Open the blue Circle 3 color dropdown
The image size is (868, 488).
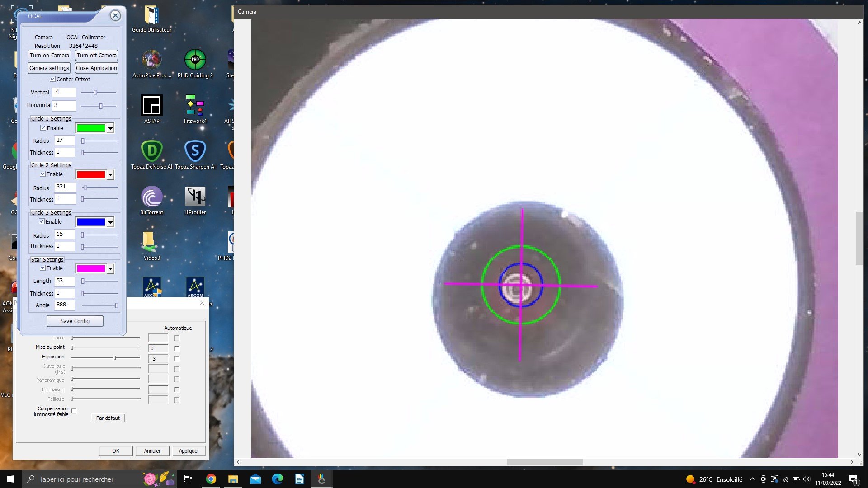click(110, 222)
